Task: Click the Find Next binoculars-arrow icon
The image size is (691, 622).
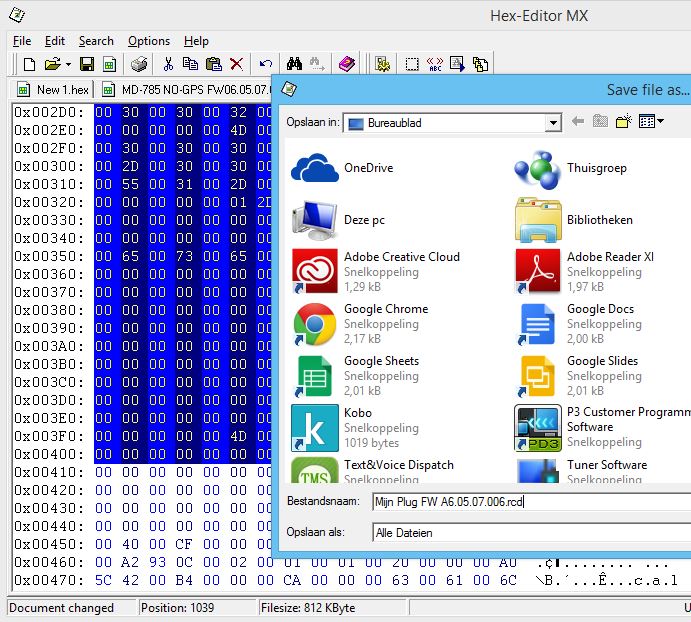Action: pos(317,64)
